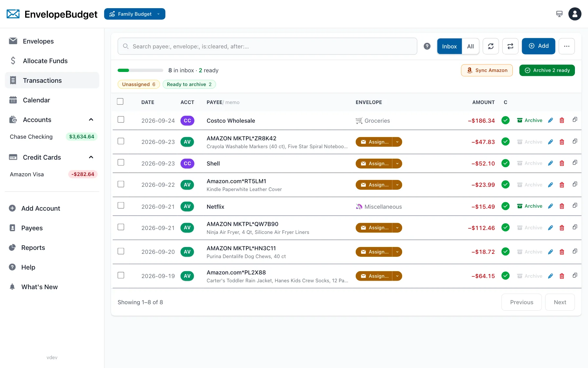The image size is (588, 368).
Task: Delete the Costco Wholesale transaction
Action: coord(562,120)
